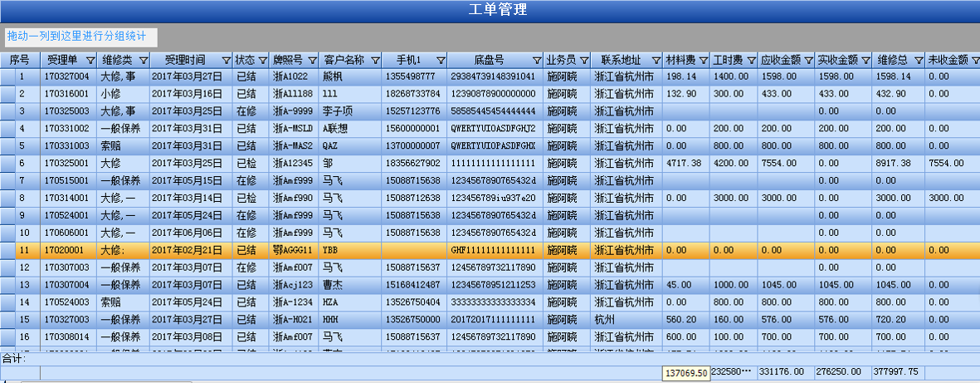Image resolution: width=980 pixels, height=383 pixels.
Task: Click the 应收金额 total 331176.00
Action: 781,372
